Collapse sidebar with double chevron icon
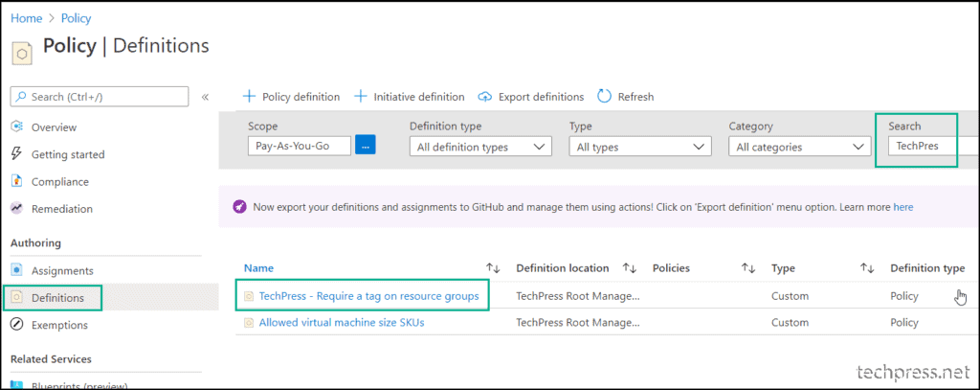This screenshot has width=980, height=390. click(x=205, y=97)
